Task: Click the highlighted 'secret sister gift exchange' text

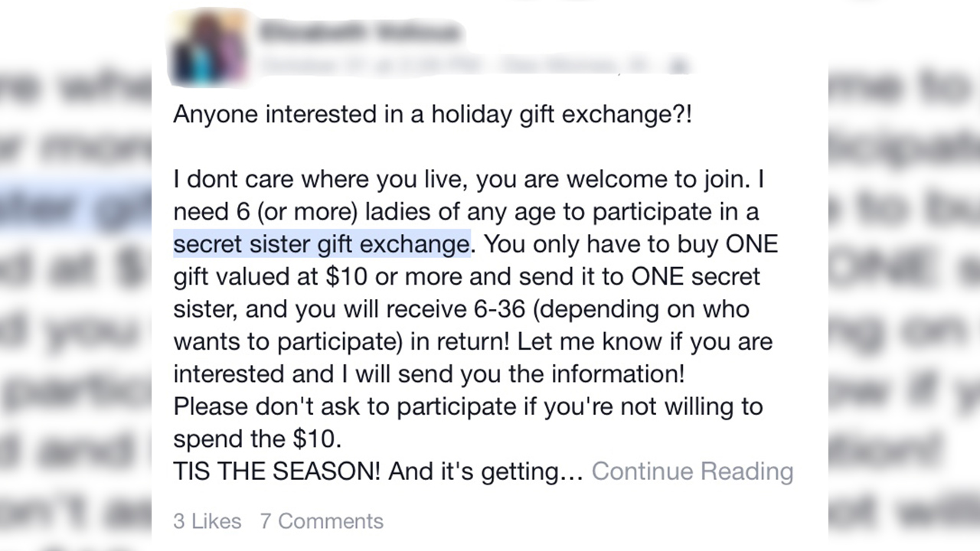Action: click(x=321, y=244)
